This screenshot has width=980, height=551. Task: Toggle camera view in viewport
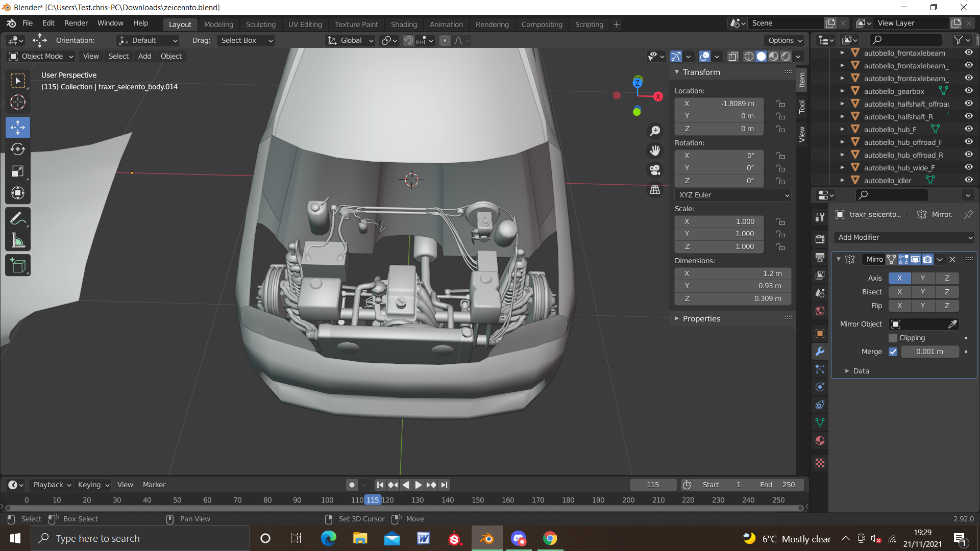click(x=655, y=170)
